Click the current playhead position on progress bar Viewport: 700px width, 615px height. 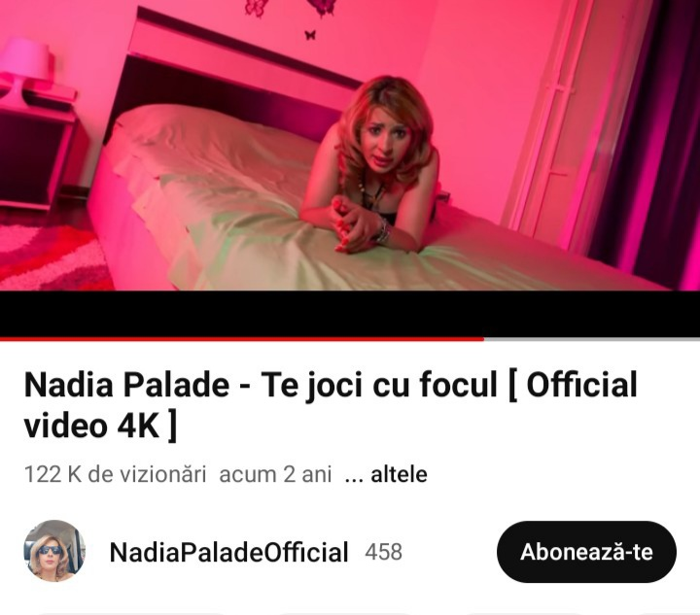point(483,339)
